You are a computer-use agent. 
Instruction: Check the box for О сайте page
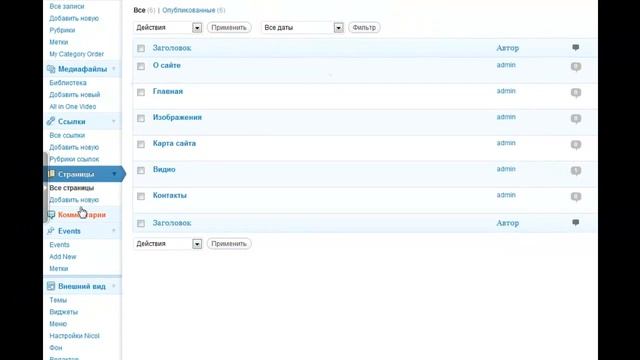pos(141,66)
